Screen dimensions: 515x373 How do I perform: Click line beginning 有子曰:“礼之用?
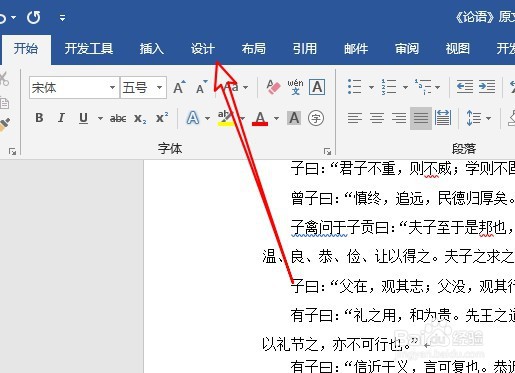point(403,315)
